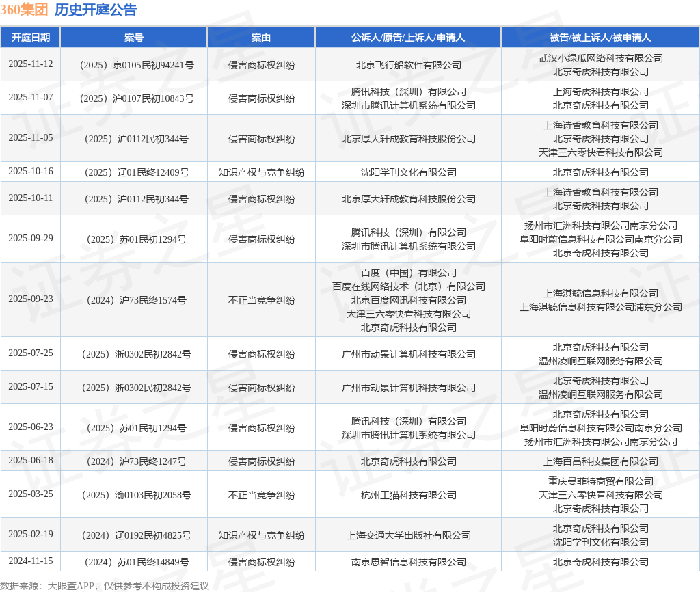Select the date 2025-10-16

click(30, 171)
